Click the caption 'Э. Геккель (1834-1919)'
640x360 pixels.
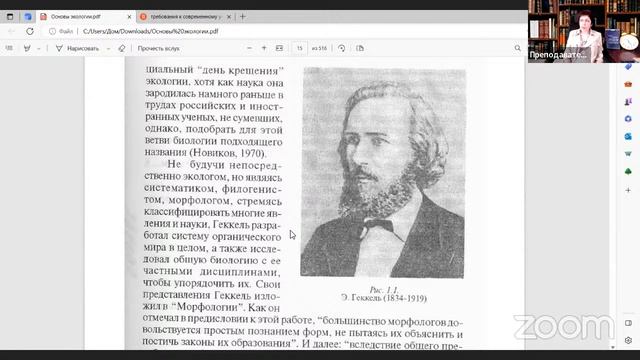coord(384,298)
